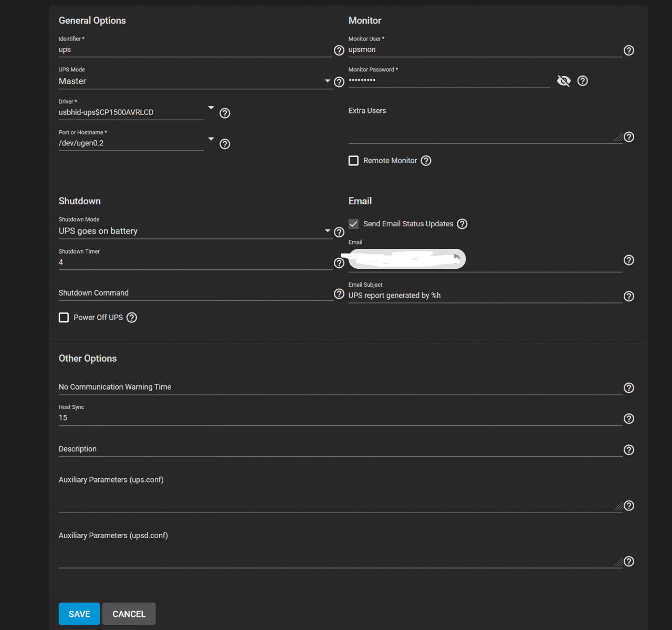Open help for Shutdown Command

(x=339, y=293)
